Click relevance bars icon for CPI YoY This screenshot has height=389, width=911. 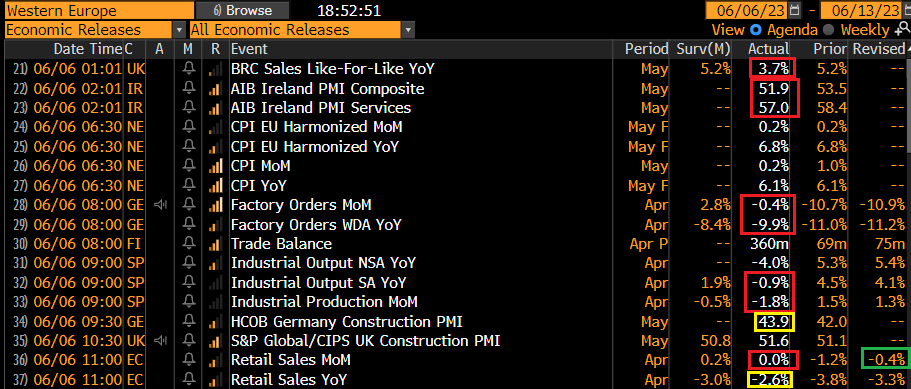pyautogui.click(x=215, y=186)
